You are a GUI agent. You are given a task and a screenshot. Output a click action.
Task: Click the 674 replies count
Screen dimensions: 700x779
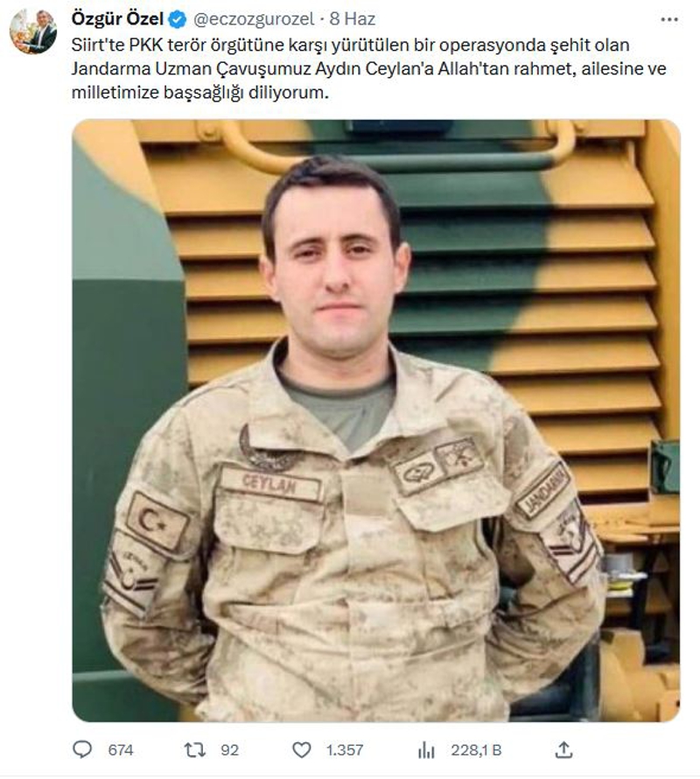(121, 750)
